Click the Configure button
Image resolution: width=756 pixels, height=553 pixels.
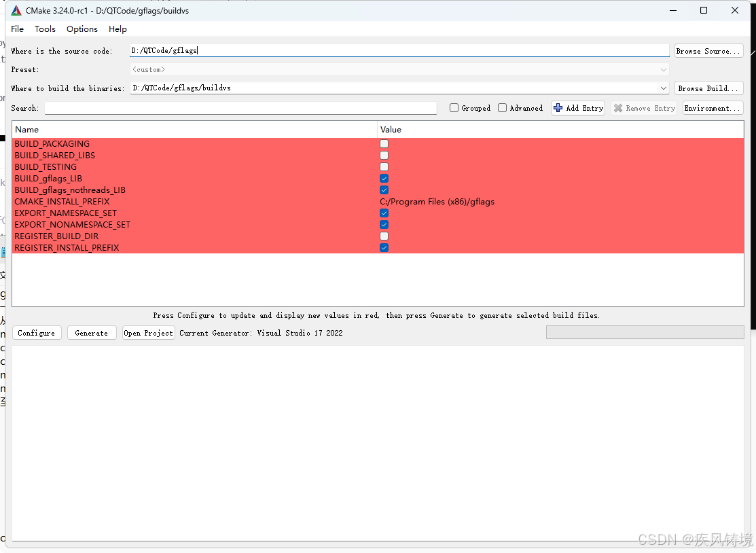pos(37,333)
